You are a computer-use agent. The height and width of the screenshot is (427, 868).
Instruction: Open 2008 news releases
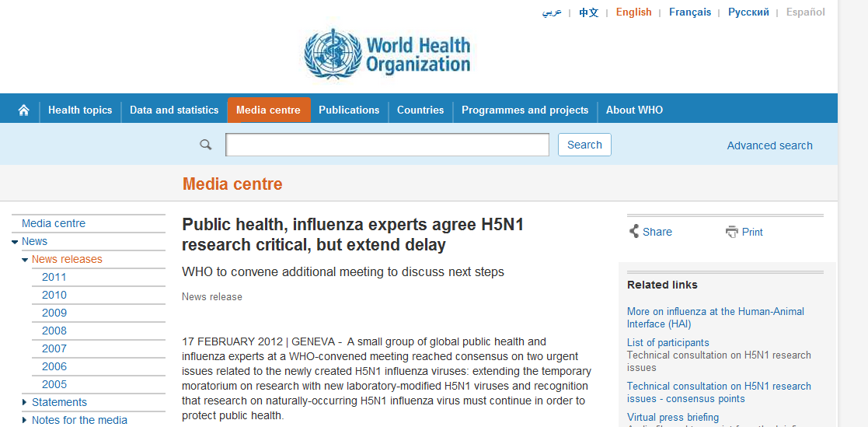coord(54,331)
